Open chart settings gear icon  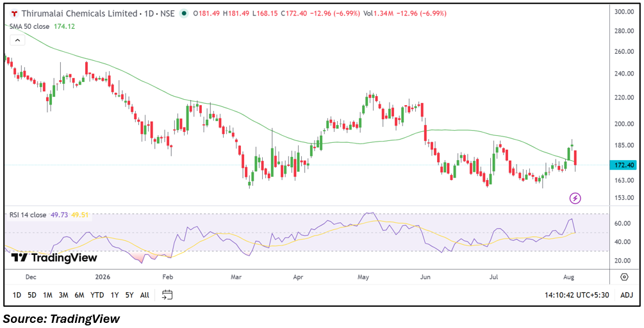click(x=624, y=277)
